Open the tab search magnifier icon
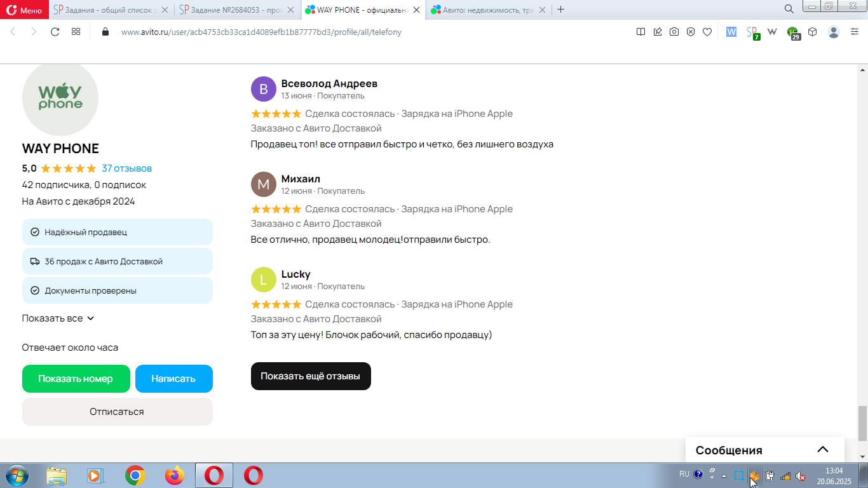868x488 pixels. point(789,9)
